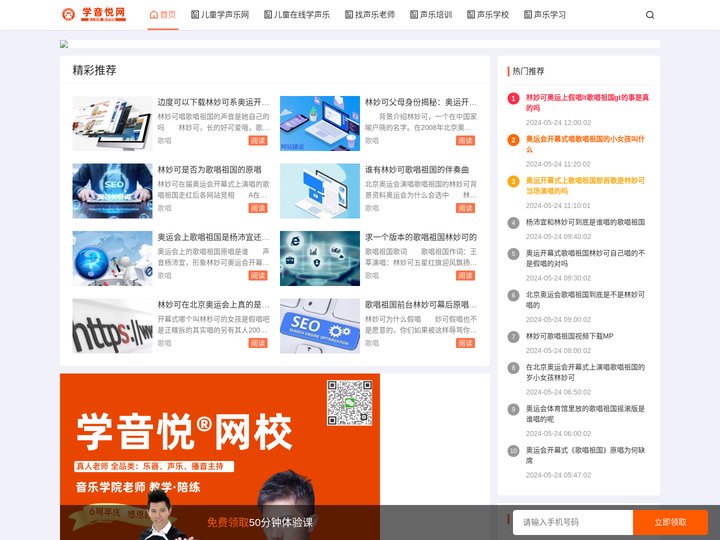Open article title 边度可以下载林妙可系奥运开
Screen dimensions: 720x540
213,102
